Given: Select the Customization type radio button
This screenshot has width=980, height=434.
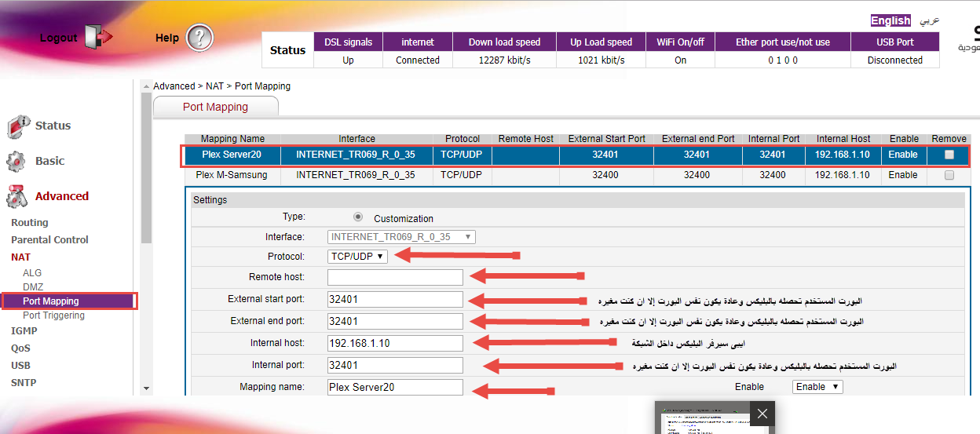Looking at the screenshot, I should (x=358, y=217).
